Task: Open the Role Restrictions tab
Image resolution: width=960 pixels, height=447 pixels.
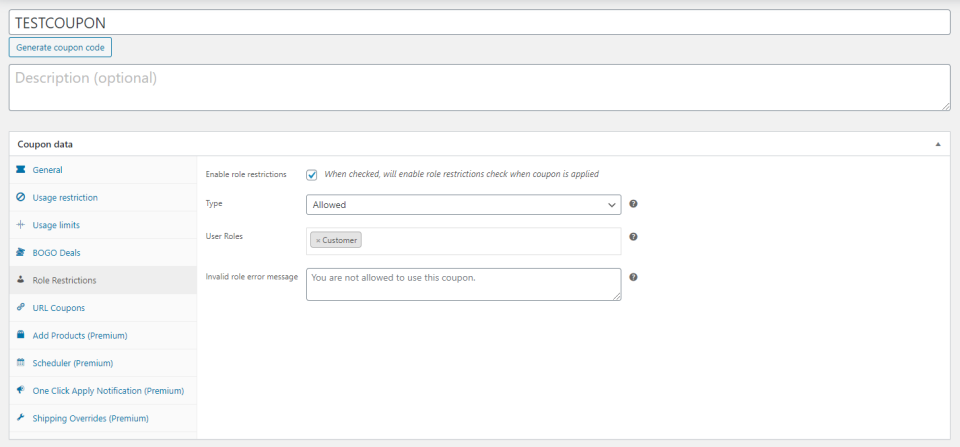Action: tap(64, 280)
